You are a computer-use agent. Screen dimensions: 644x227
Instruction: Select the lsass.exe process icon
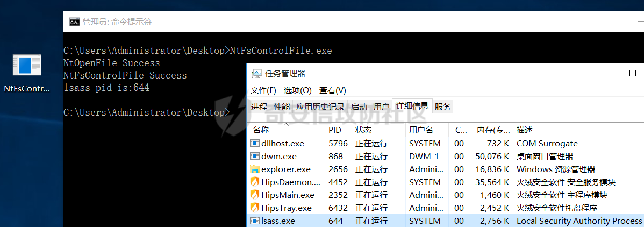tap(255, 221)
